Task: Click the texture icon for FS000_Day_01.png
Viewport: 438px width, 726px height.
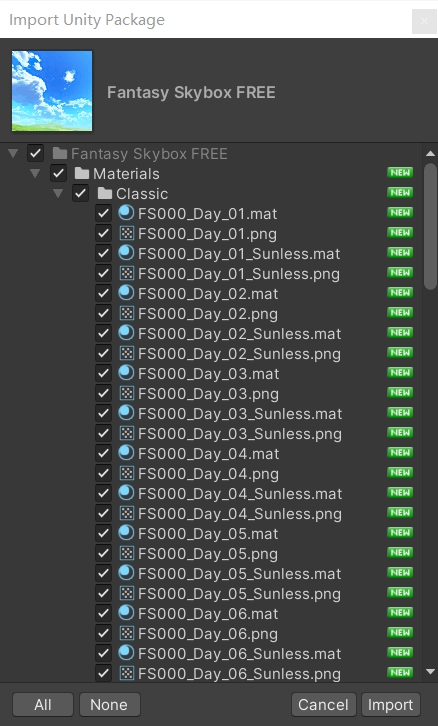Action: pos(126,233)
